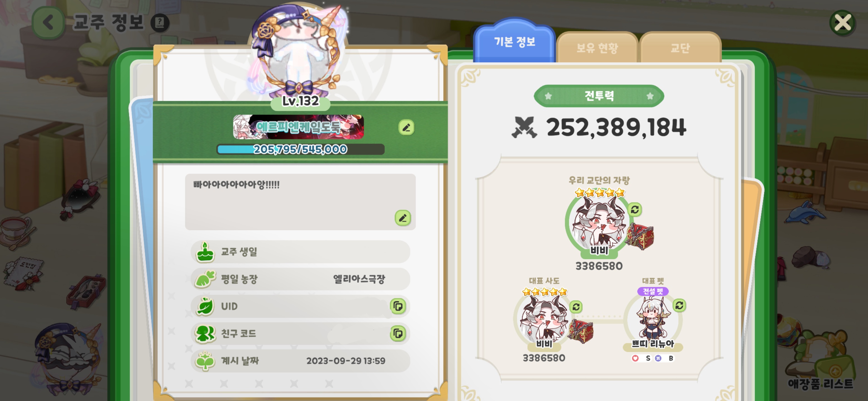Image resolution: width=868 pixels, height=401 pixels.
Task: Edit the nickname with the pencil icon
Action: (x=406, y=128)
